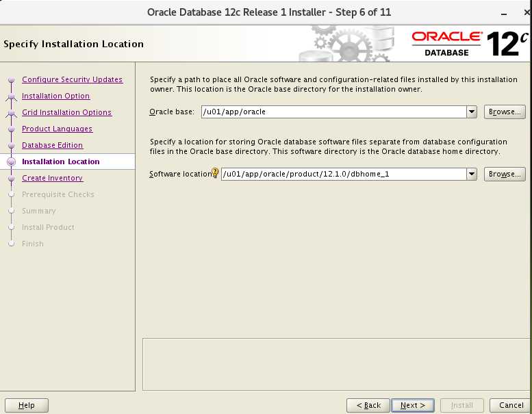Click the Installation Location step bullet
The image size is (532, 414).
click(x=11, y=161)
